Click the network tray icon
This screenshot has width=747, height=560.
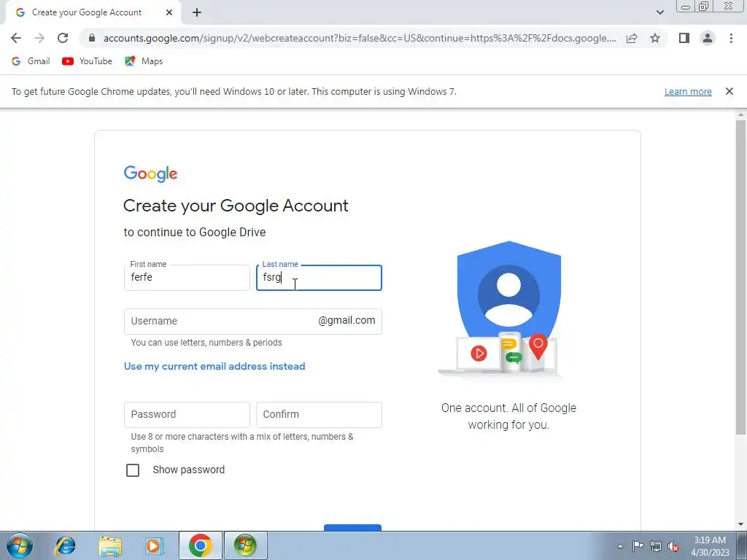(656, 546)
